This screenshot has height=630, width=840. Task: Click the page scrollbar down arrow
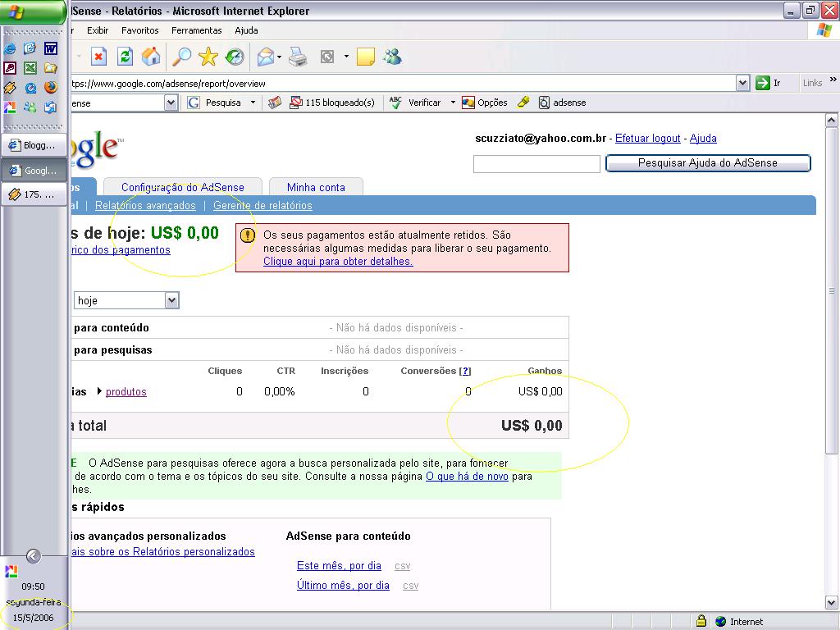click(x=831, y=602)
